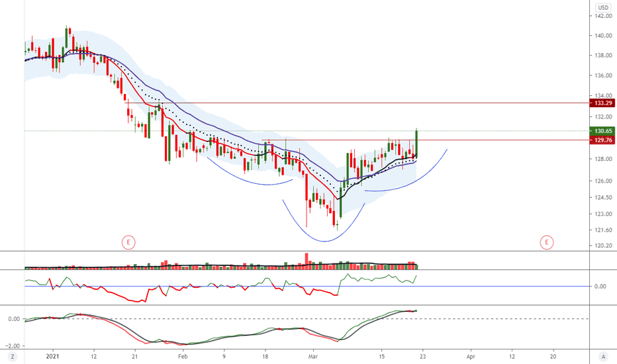Click the 2021 date axis label

(x=53, y=357)
